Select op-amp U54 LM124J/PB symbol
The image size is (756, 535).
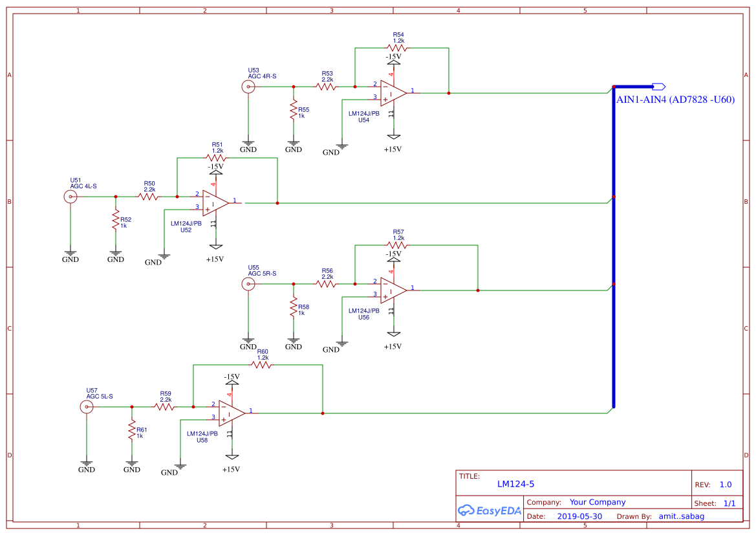pos(391,92)
